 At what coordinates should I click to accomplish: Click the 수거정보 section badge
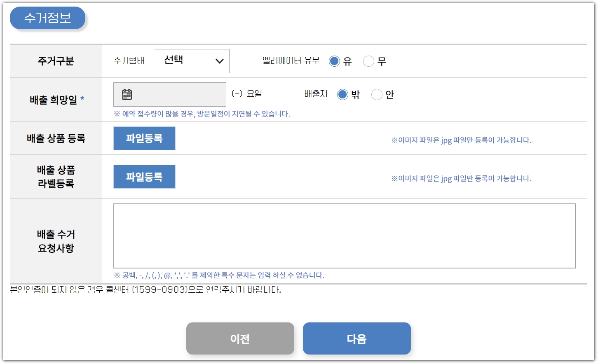pyautogui.click(x=47, y=18)
